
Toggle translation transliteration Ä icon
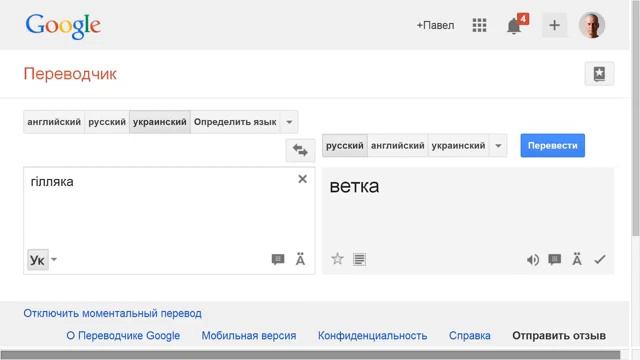(x=577, y=259)
